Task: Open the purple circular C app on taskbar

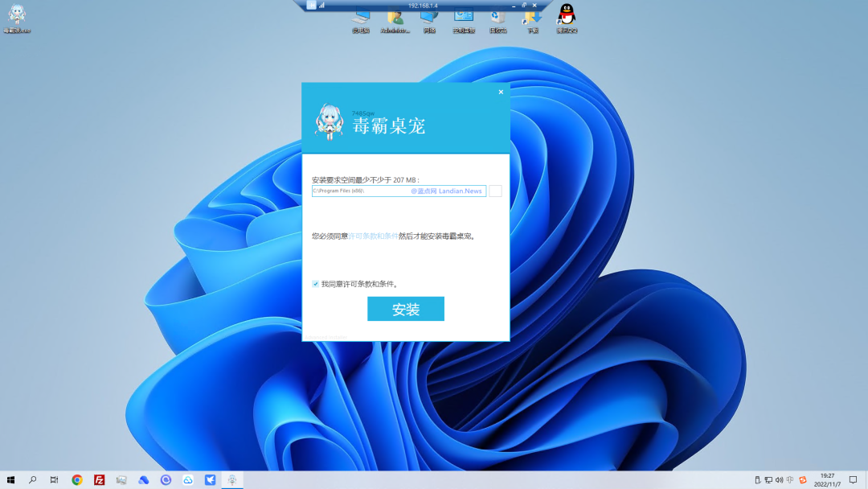Action: (166, 480)
